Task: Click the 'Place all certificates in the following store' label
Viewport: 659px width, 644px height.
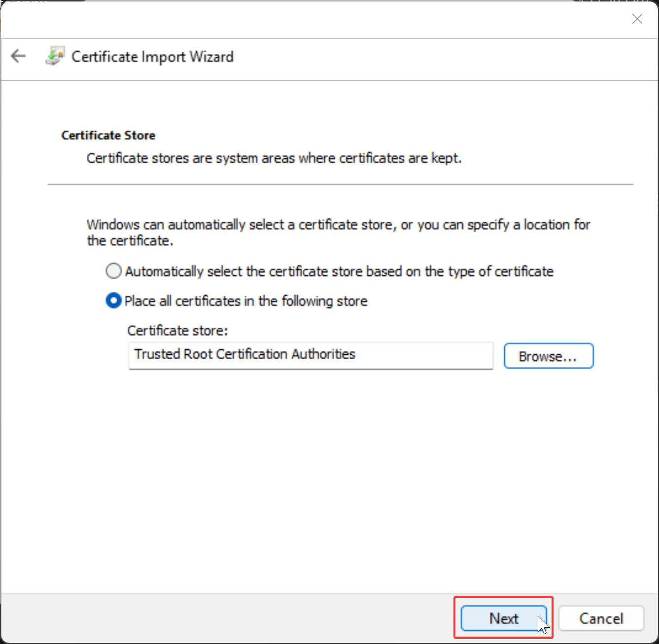Action: coord(246,301)
